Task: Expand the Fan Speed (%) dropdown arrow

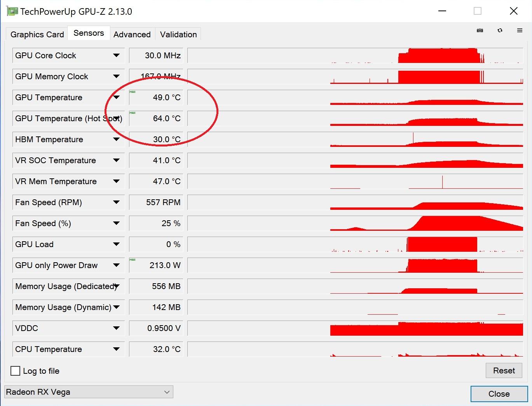Action: point(116,223)
